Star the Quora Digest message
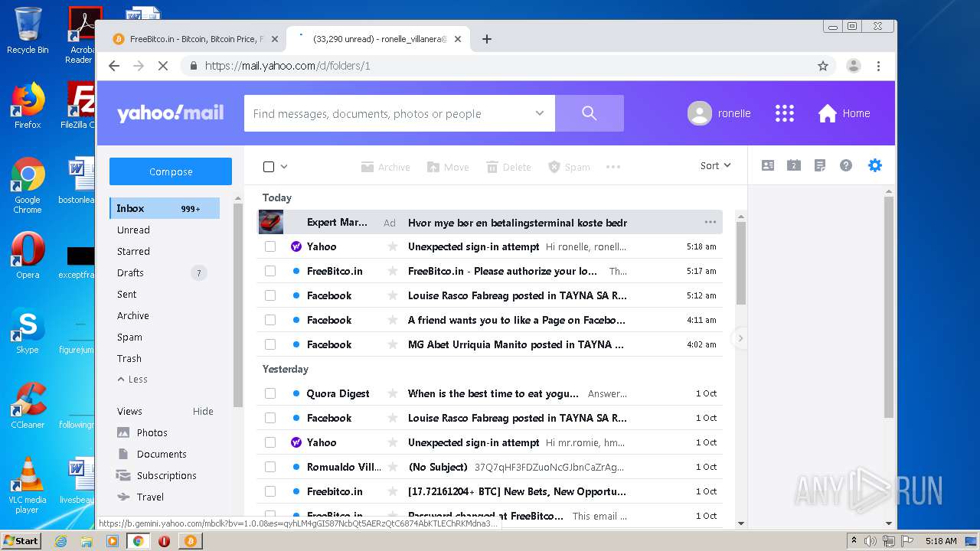This screenshot has height=551, width=980. pos(393,393)
